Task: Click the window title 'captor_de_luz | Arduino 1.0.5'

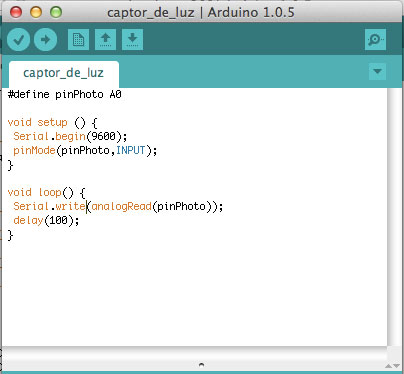Action: (201, 13)
